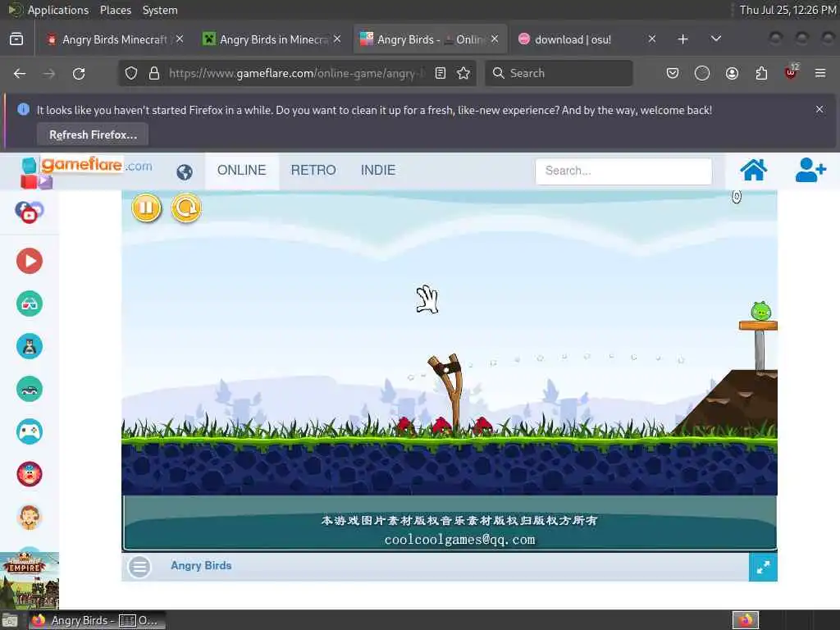Screen dimensions: 840x630
Task: Go to home via blue house icon
Action: pos(753,171)
